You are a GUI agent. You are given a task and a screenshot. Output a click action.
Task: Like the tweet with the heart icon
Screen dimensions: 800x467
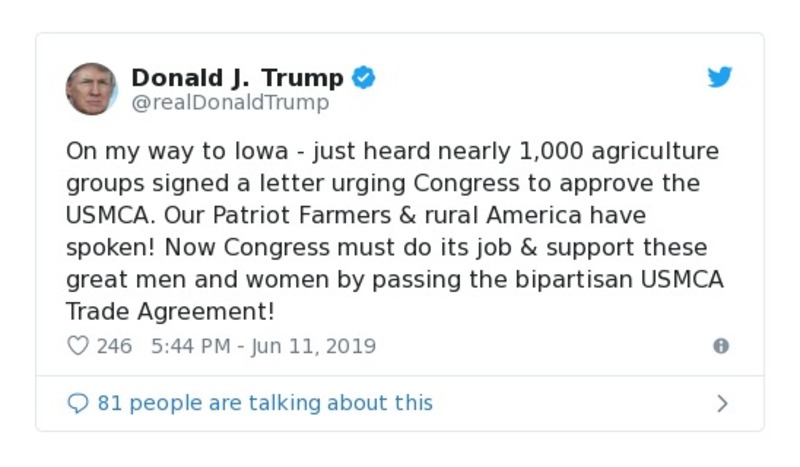[x=78, y=346]
